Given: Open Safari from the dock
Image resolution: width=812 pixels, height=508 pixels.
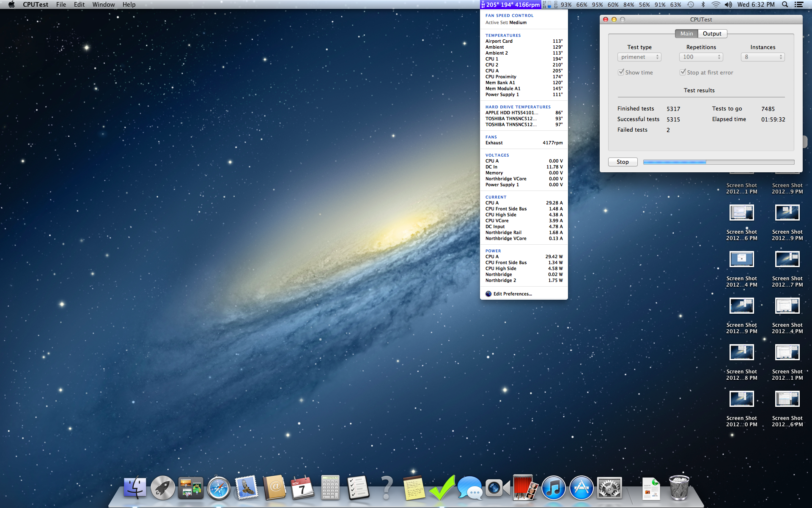Looking at the screenshot, I should (219, 488).
